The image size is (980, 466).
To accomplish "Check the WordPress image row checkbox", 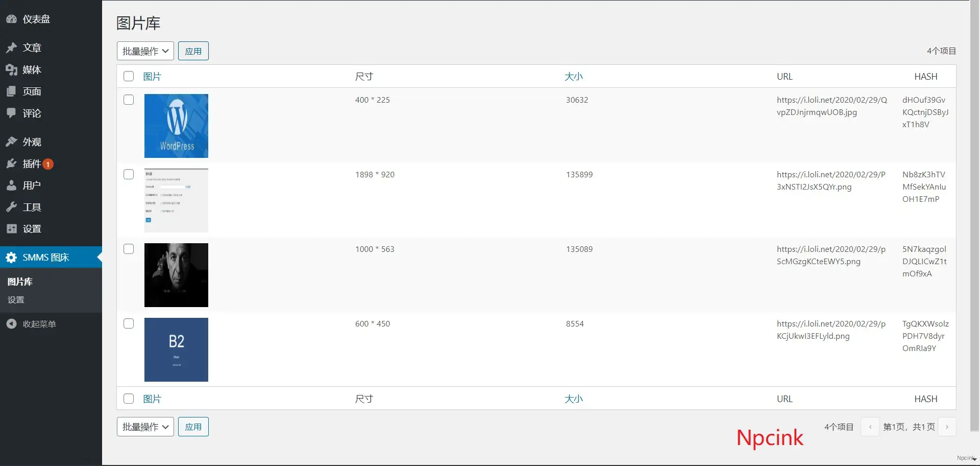I will [129, 100].
